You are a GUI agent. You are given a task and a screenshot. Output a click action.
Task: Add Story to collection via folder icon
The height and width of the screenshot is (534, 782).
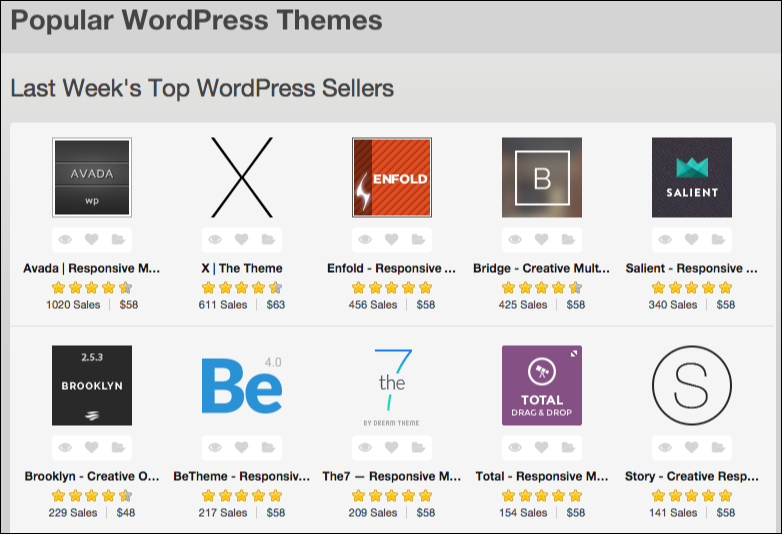pyautogui.click(x=718, y=448)
